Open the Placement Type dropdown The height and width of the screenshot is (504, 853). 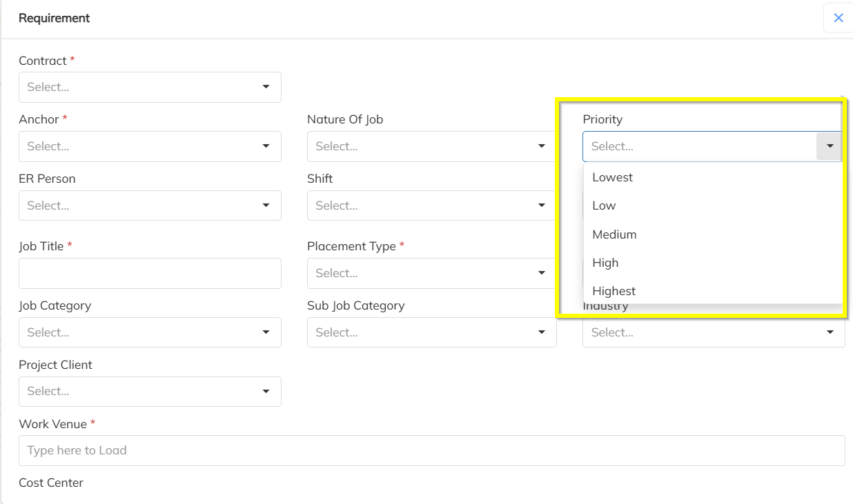tap(431, 273)
